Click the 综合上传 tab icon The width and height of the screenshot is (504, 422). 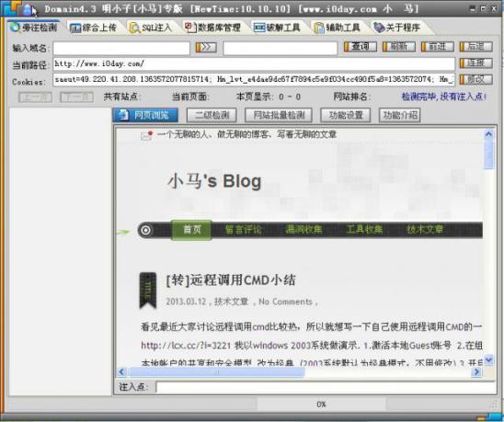click(x=75, y=28)
